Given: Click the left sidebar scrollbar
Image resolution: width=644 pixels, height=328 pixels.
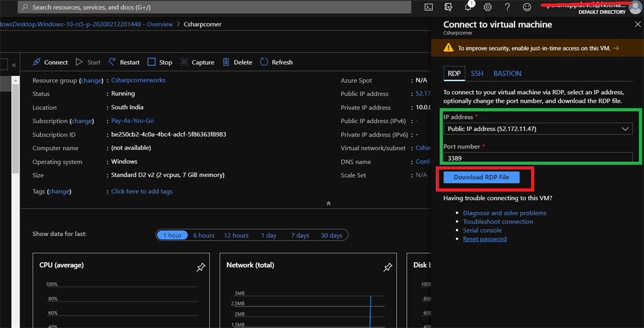Looking at the screenshot, I should pos(15,128).
